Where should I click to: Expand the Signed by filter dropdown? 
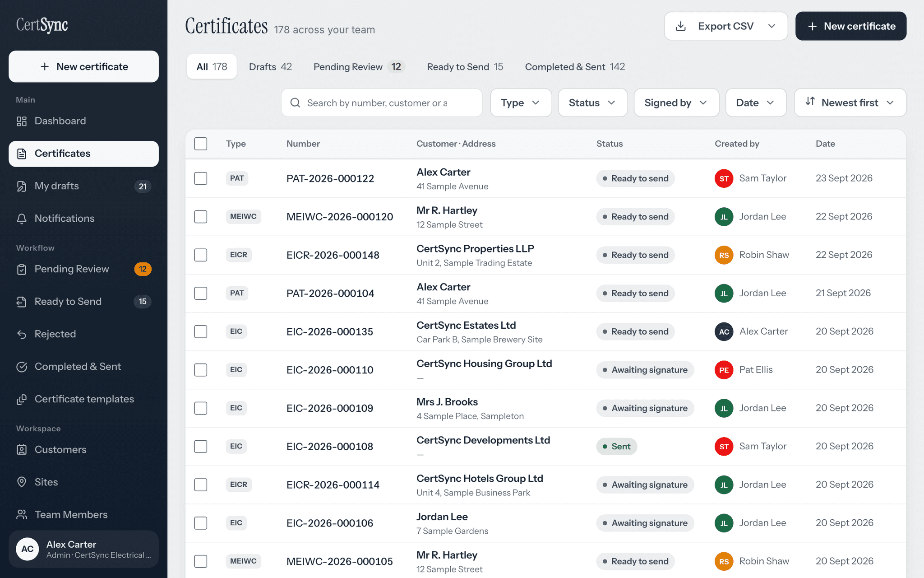click(676, 103)
